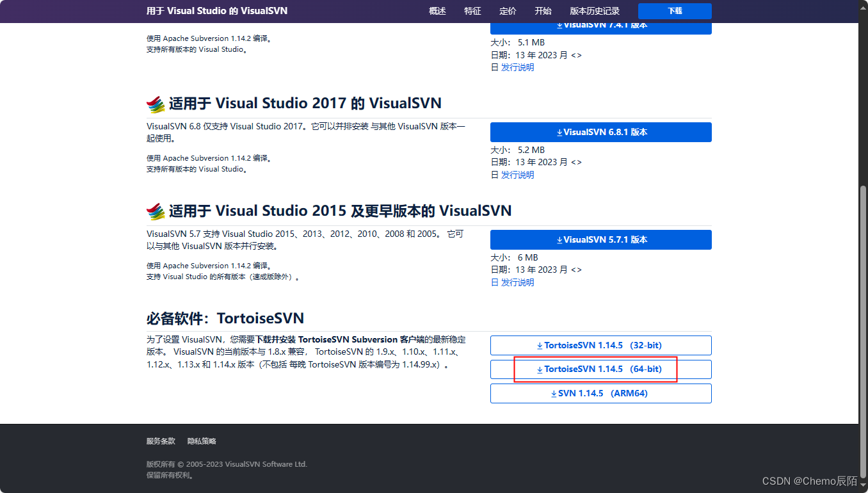
Task: Open the 特征 nav item
Action: [472, 12]
